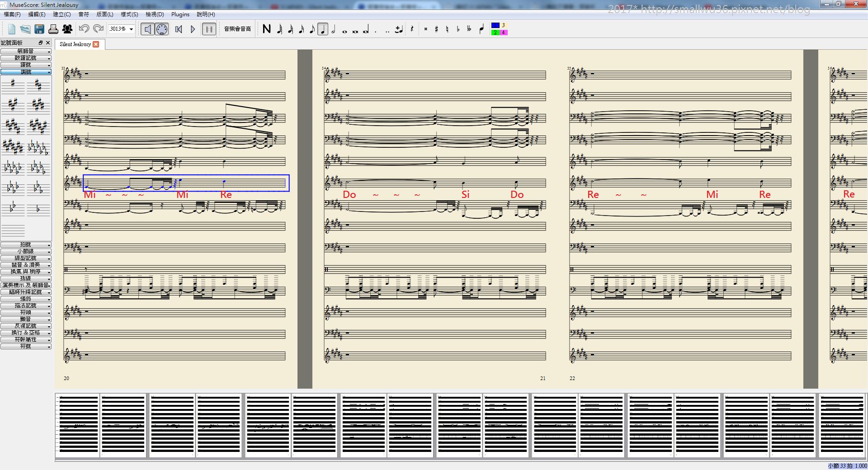Image resolution: width=868 pixels, height=470 pixels.
Task: Select the 32nd note duration
Action: click(x=290, y=29)
